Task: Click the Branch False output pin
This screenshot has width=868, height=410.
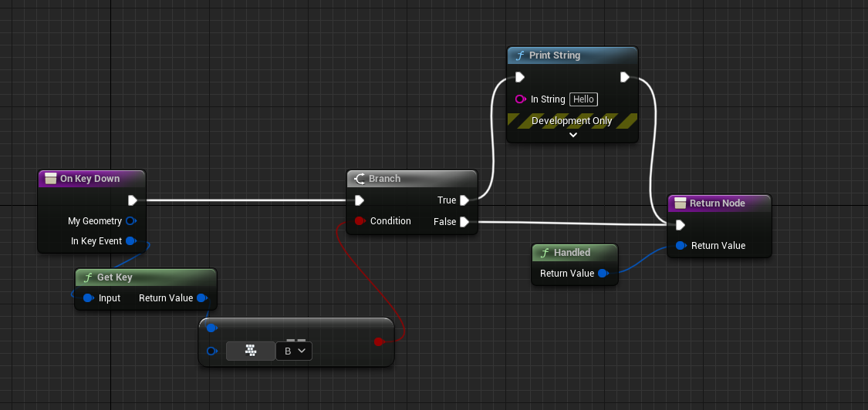Action: [464, 222]
